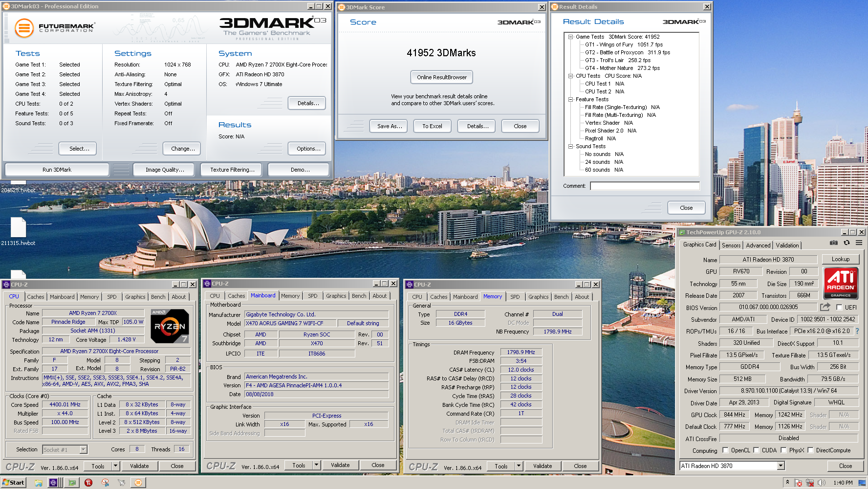The width and height of the screenshot is (868, 489).
Task: Click the Comment input field
Action: click(645, 186)
